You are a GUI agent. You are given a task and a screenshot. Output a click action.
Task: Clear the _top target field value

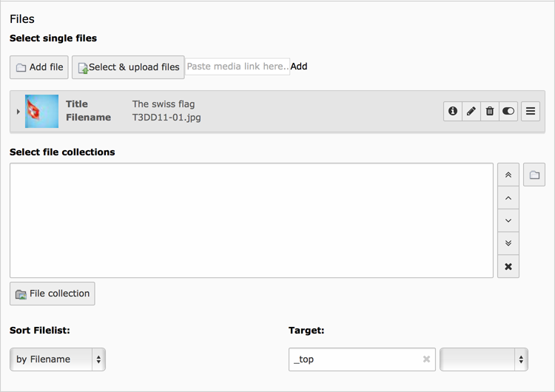(426, 359)
